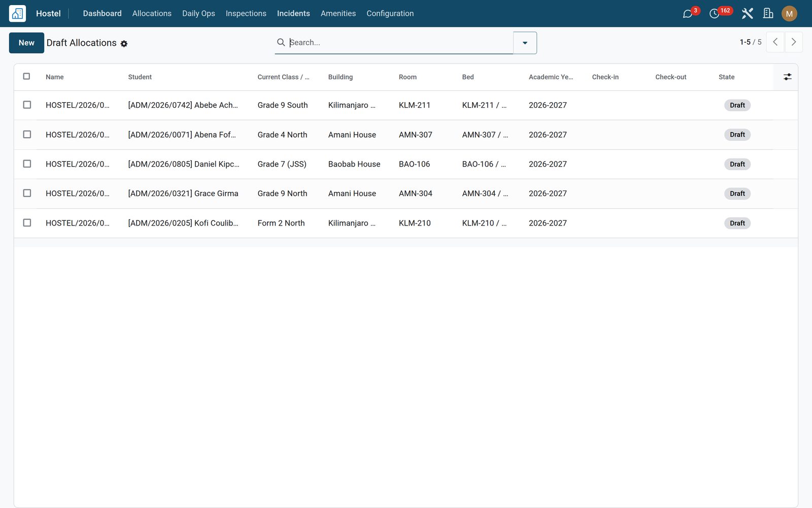Click the gear icon beside Draft Allocations
Image resolution: width=812 pixels, height=508 pixels.
[x=124, y=44]
